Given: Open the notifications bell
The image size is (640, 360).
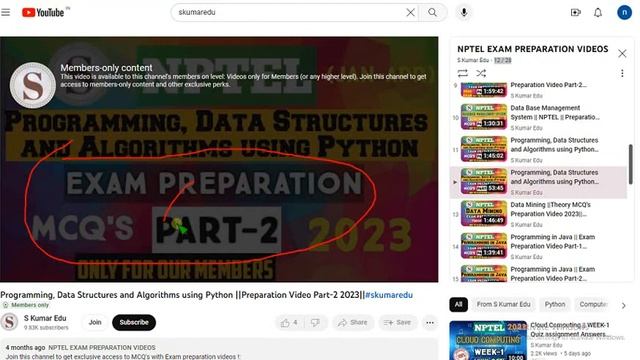Looking at the screenshot, I should 598,13.
